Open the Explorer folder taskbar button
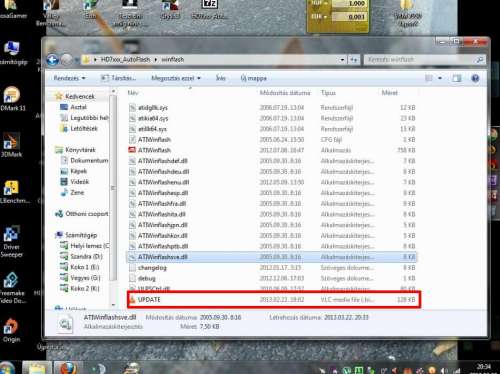500x374 pixels. [x=37, y=368]
